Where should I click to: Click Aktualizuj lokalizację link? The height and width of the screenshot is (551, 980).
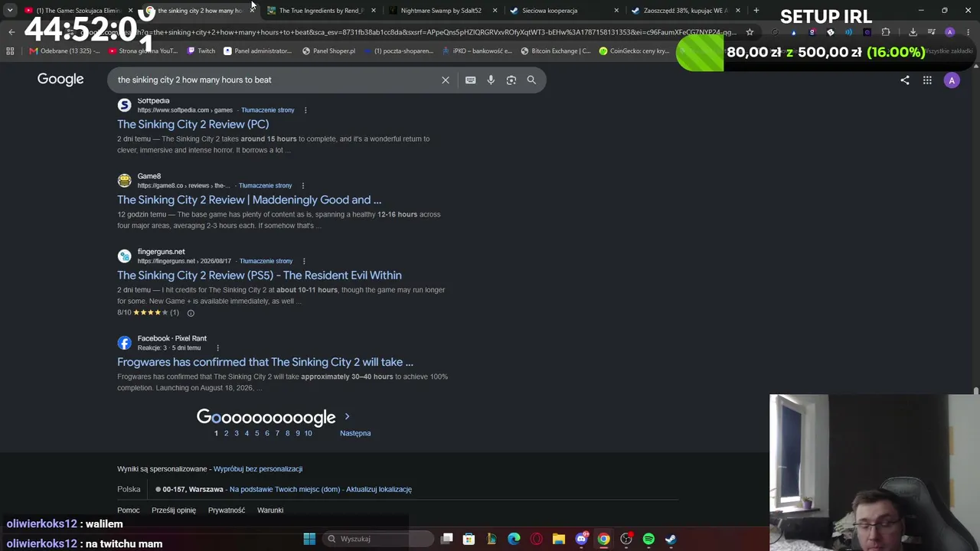[379, 490]
